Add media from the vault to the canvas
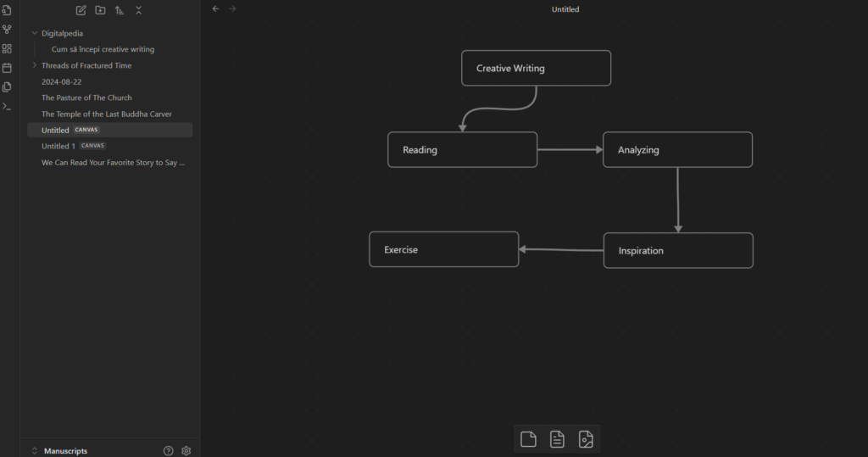The width and height of the screenshot is (868, 457). (x=586, y=438)
